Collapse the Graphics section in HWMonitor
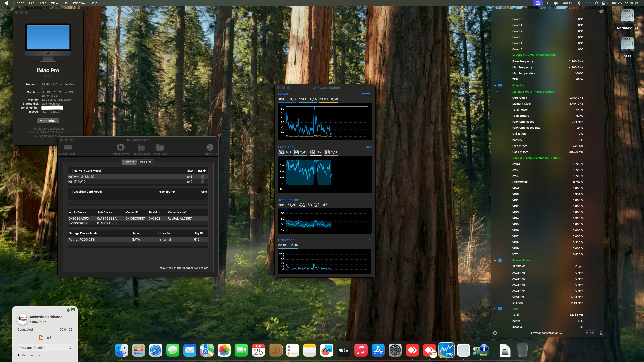This screenshot has height=362, width=644. click(x=495, y=85)
